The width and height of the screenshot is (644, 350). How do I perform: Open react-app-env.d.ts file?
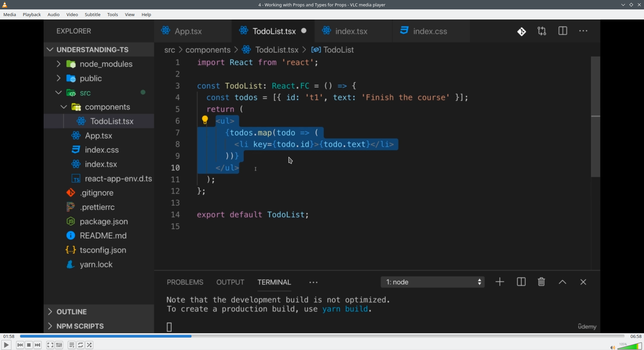(99, 179)
